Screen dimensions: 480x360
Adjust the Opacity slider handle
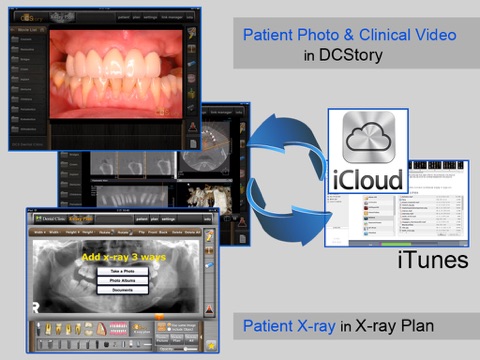186,349
